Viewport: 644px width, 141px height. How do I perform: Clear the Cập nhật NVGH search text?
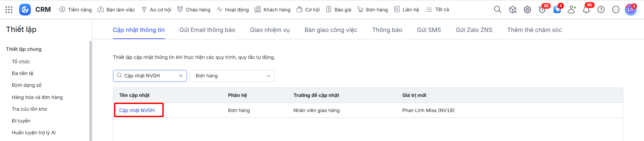181,76
